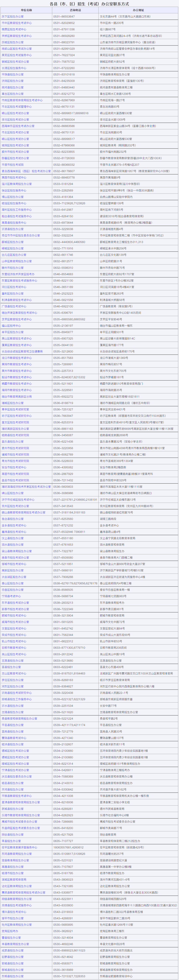The height and width of the screenshot is (980, 179).
Task: Select phone number 0530-3626021
Action: click(x=63, y=931)
